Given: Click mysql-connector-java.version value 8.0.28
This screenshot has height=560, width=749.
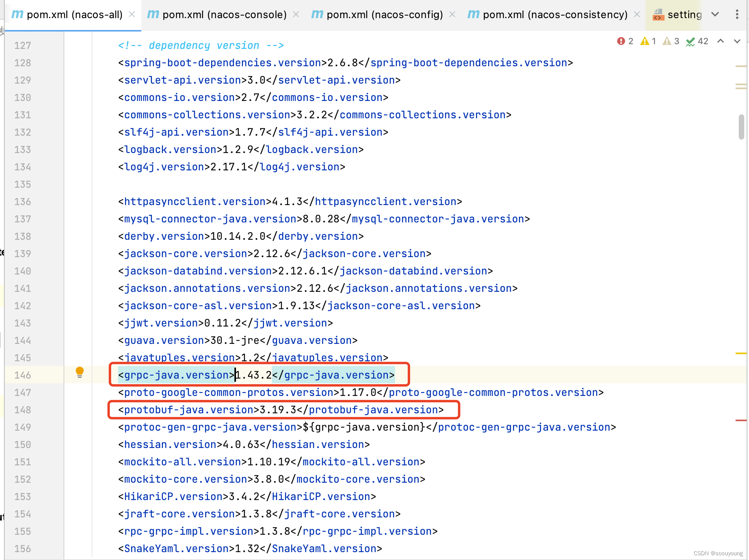Looking at the screenshot, I should click(x=322, y=219).
